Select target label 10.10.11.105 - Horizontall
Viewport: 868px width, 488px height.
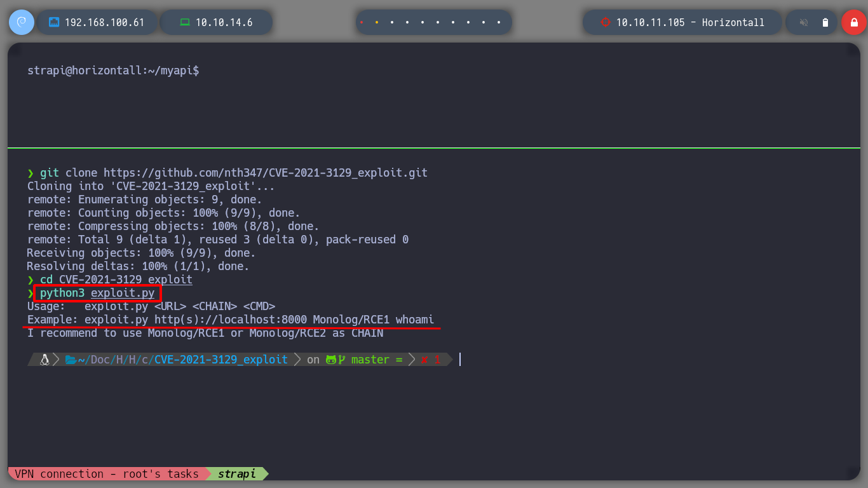click(690, 22)
